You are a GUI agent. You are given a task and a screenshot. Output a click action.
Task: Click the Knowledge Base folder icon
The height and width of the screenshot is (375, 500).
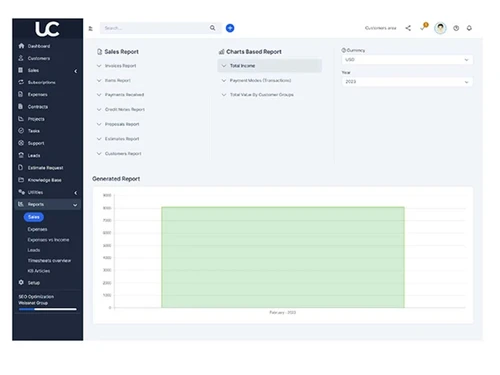pos(21,180)
